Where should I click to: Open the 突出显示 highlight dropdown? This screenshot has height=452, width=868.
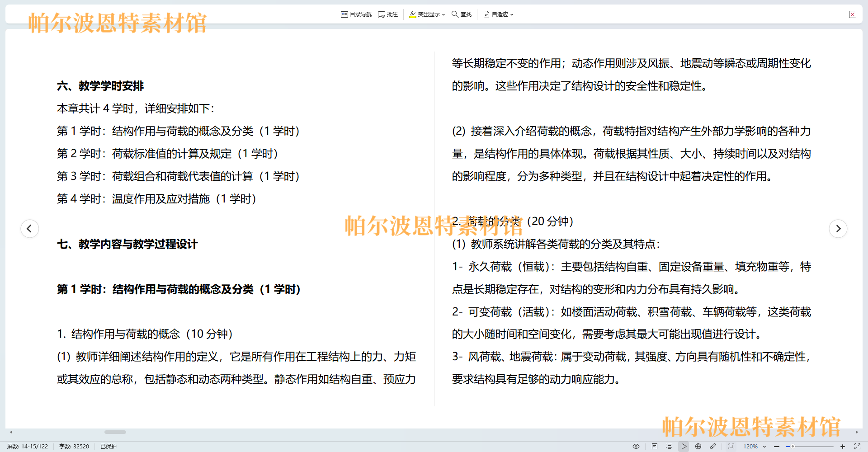coord(427,14)
